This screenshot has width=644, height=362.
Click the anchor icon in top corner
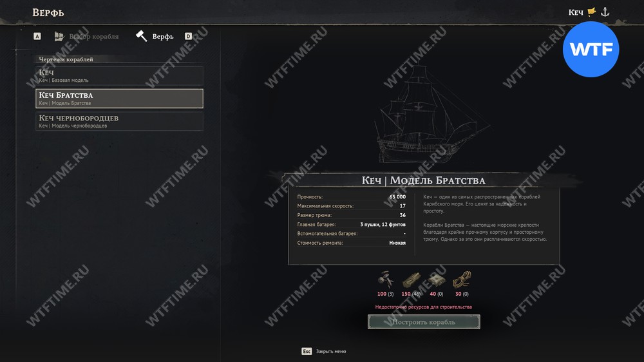(x=605, y=12)
